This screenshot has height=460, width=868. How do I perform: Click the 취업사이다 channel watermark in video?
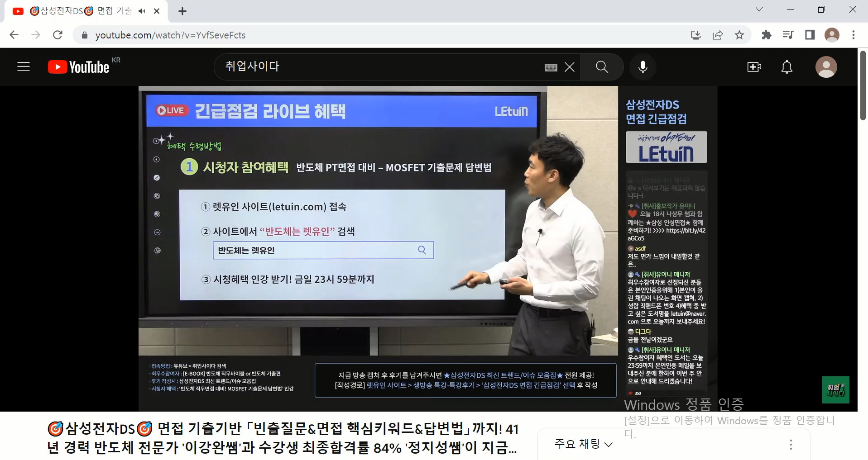pyautogui.click(x=835, y=389)
